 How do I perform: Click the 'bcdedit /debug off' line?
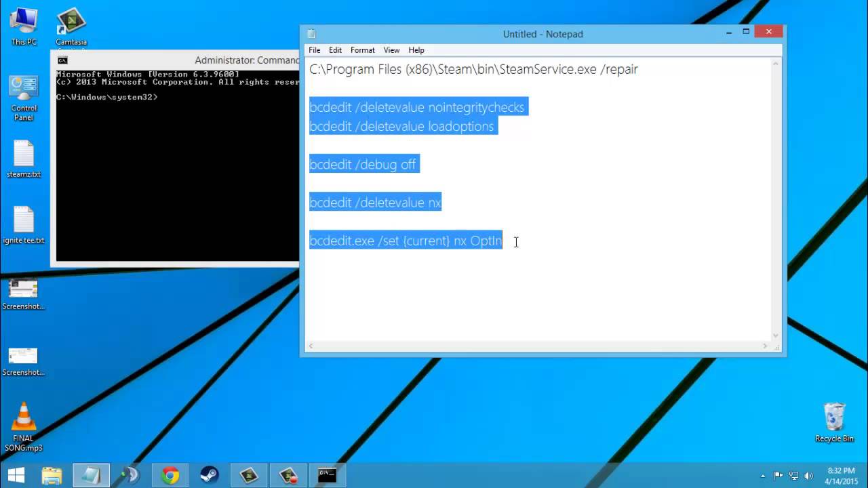[x=363, y=164]
